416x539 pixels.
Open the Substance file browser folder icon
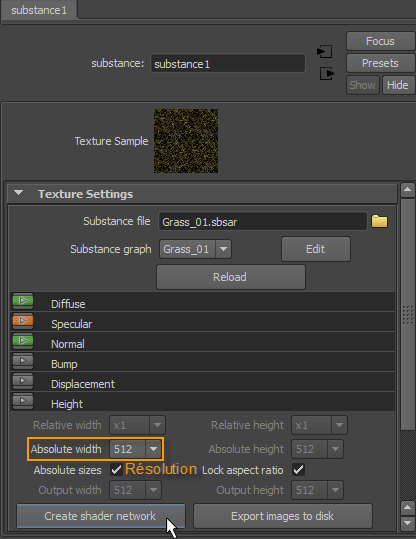coord(380,221)
